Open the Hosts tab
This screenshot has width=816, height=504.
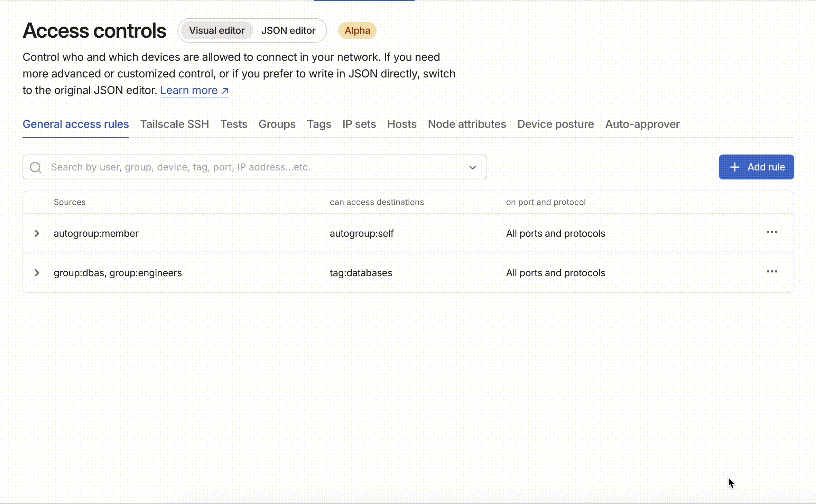coord(402,124)
